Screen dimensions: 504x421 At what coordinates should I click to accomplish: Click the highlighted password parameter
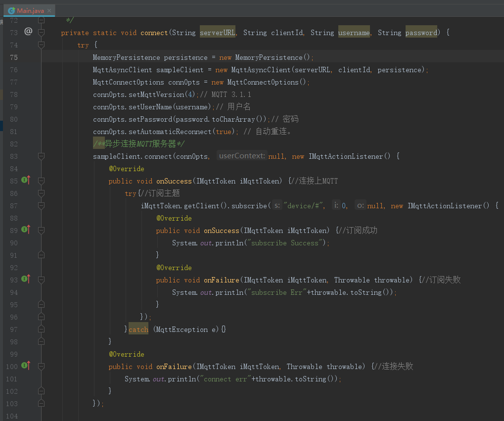click(x=421, y=33)
